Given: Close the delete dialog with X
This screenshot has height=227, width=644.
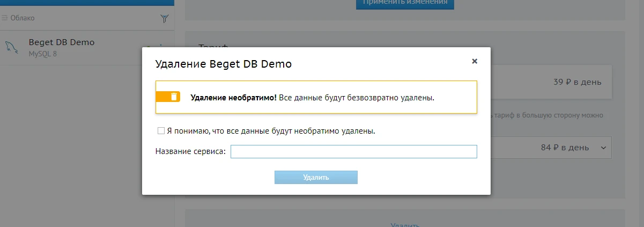Looking at the screenshot, I should 474,61.
